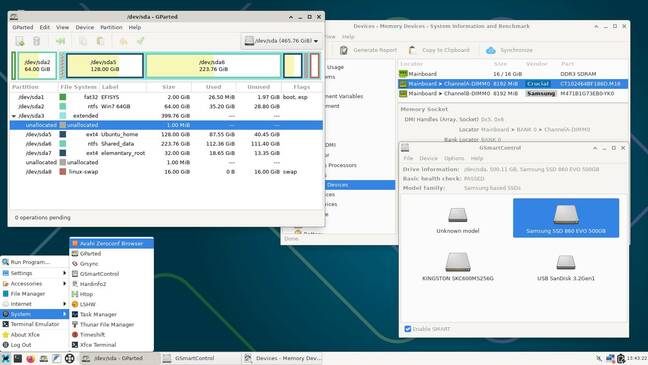Select the Unknown model drive icon
This screenshot has height=365, width=648.
[x=457, y=220]
